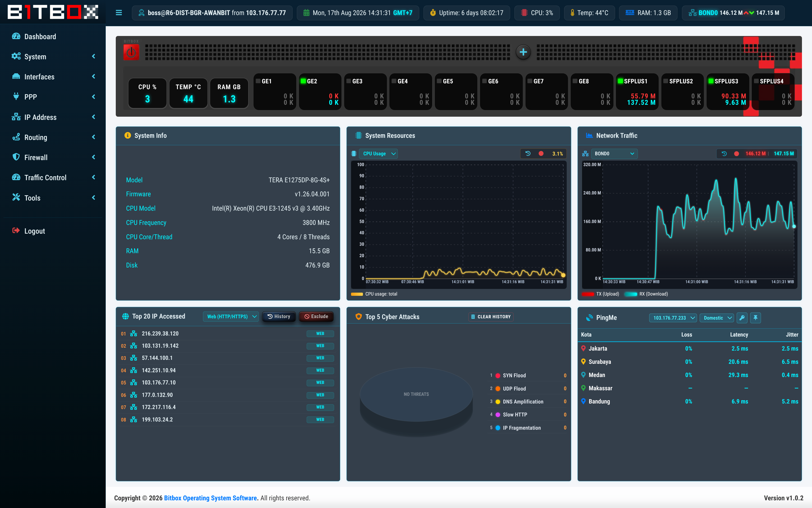
Task: Expand the Firewall menu item
Action: click(x=53, y=157)
